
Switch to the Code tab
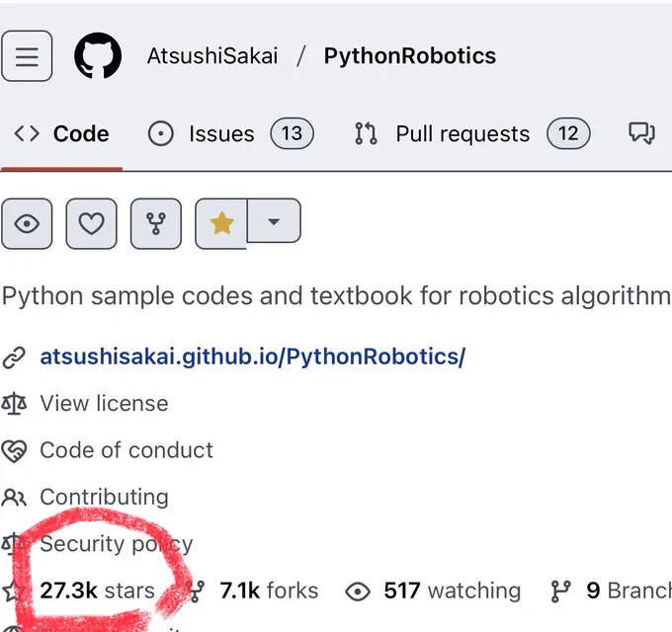[x=61, y=134]
